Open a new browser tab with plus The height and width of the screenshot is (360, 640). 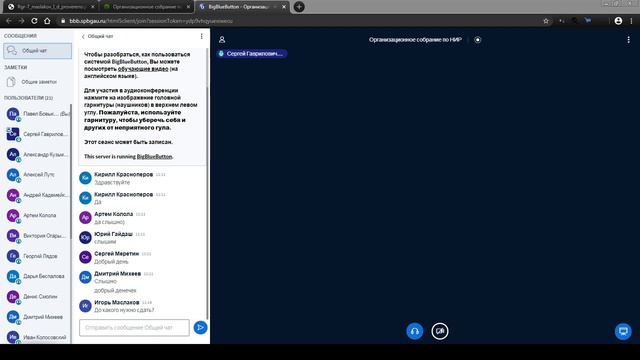(299, 7)
